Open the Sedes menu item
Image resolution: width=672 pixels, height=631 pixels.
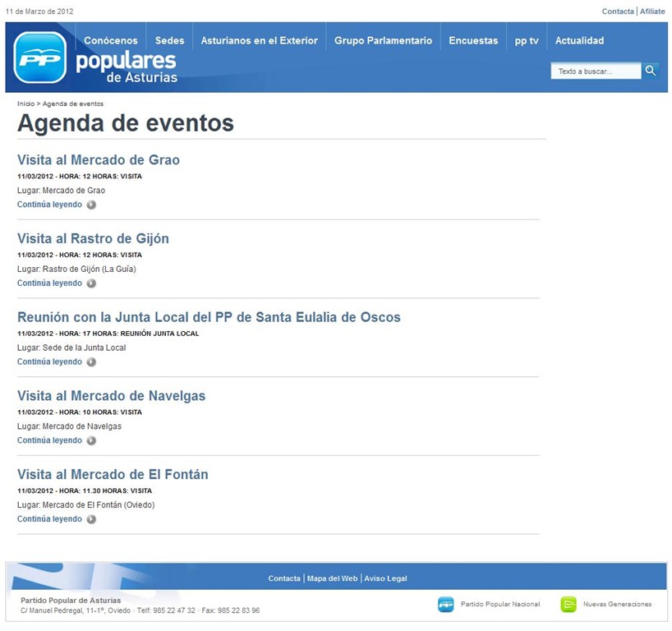170,41
